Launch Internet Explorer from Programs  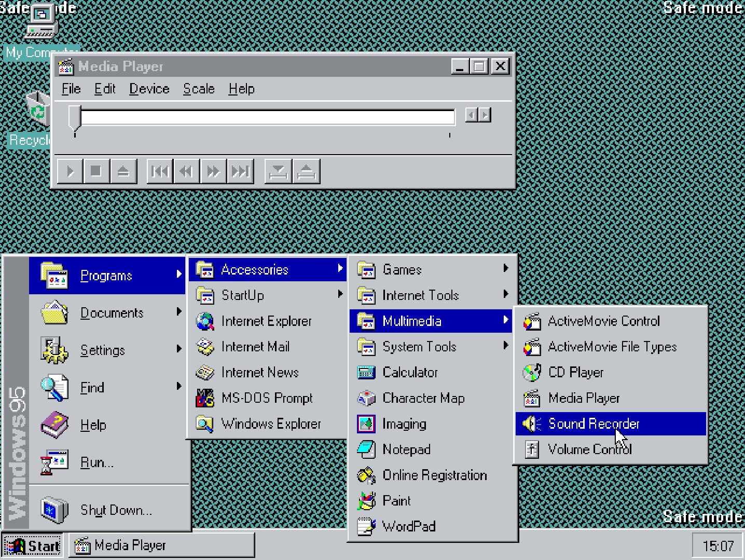tap(268, 321)
